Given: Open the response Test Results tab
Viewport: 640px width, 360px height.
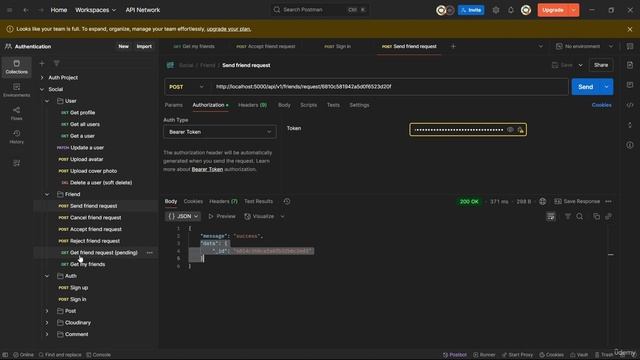Looking at the screenshot, I should [x=258, y=201].
